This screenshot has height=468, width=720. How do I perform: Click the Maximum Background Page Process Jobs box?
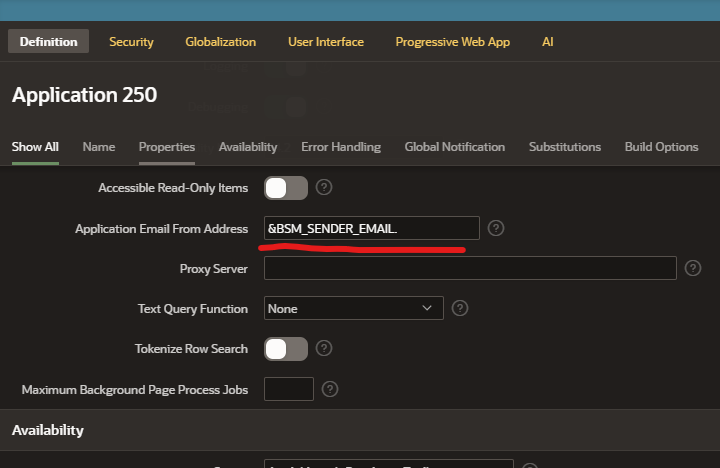pos(289,389)
